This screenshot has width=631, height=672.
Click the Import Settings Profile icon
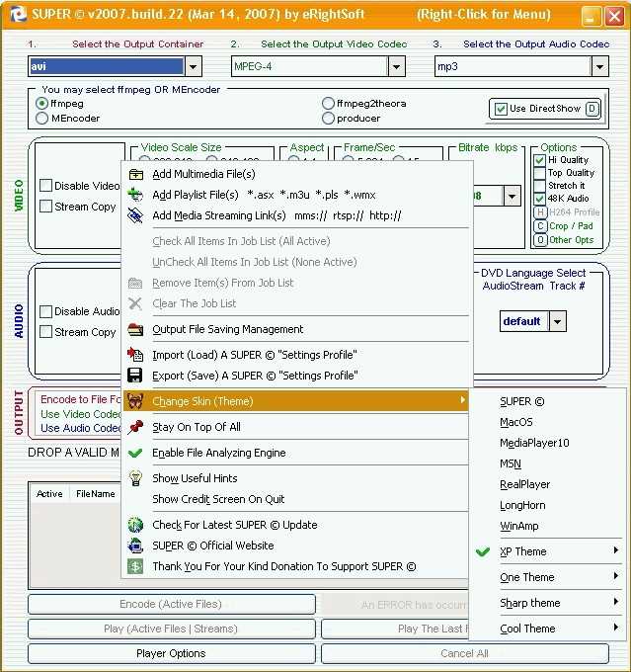click(135, 355)
